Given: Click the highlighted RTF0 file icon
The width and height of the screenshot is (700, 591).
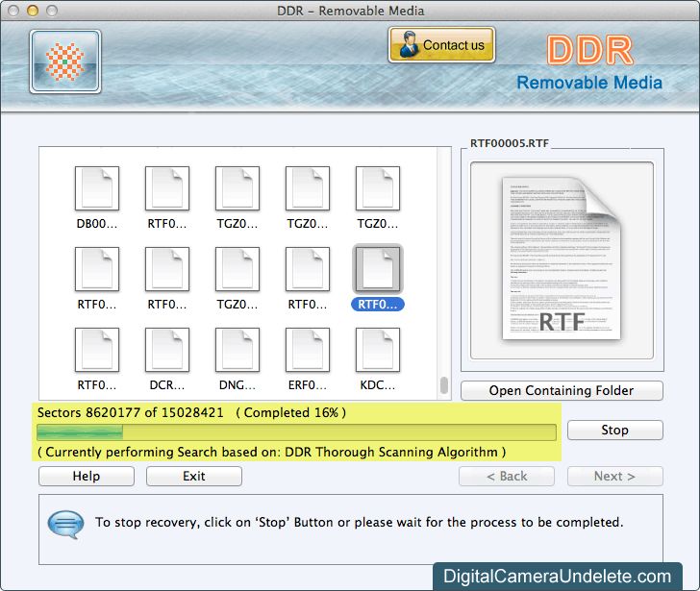Looking at the screenshot, I should tap(378, 269).
